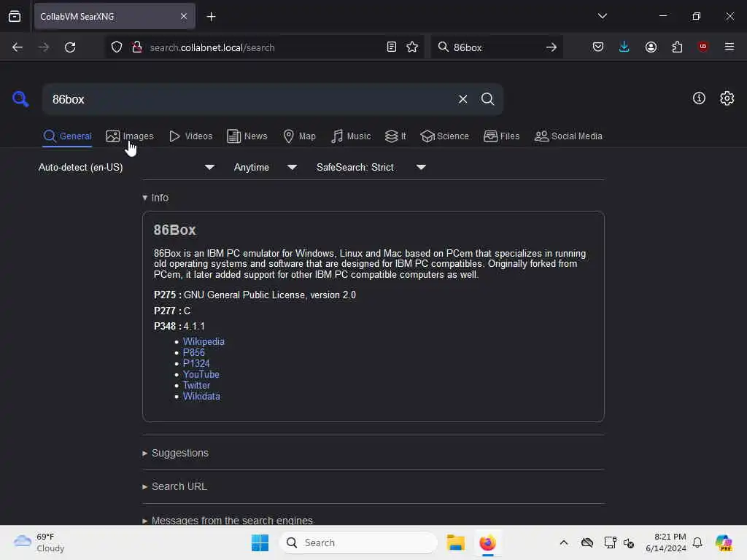Switch to the Images category
This screenshot has width=747, height=560.
pyautogui.click(x=130, y=136)
